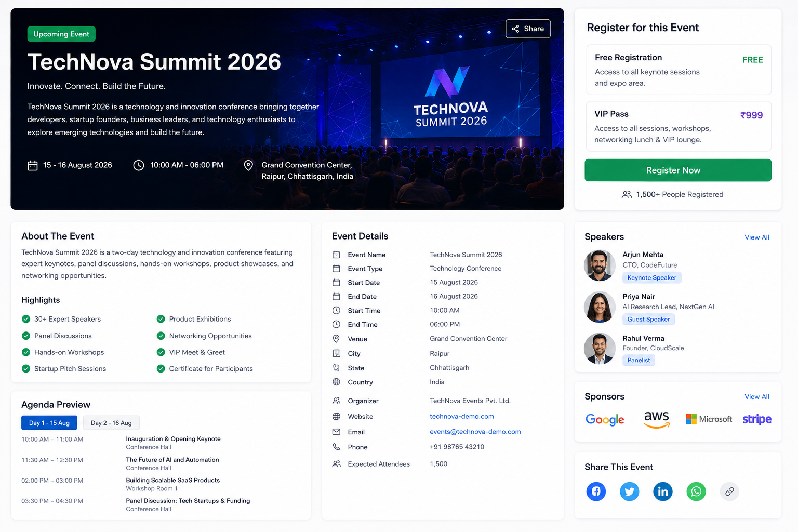Screen dimensions: 798x532
Task: Click the location pin beside Grand Convention Center
Action: pyautogui.click(x=249, y=165)
